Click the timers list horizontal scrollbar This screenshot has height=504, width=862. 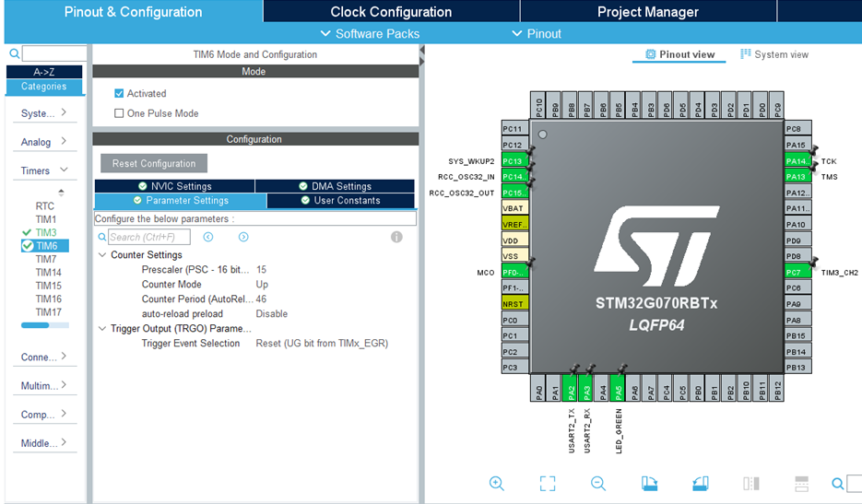click(x=35, y=325)
